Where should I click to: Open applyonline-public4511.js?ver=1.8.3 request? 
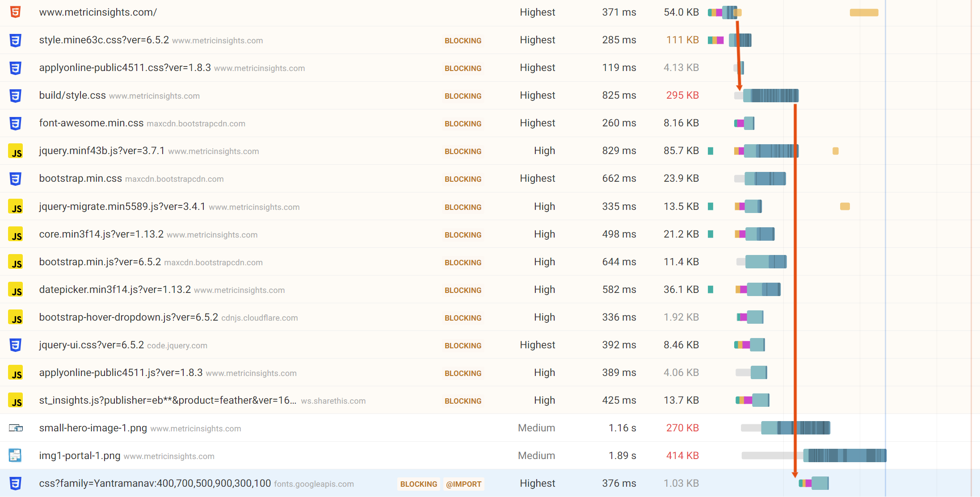(121, 372)
